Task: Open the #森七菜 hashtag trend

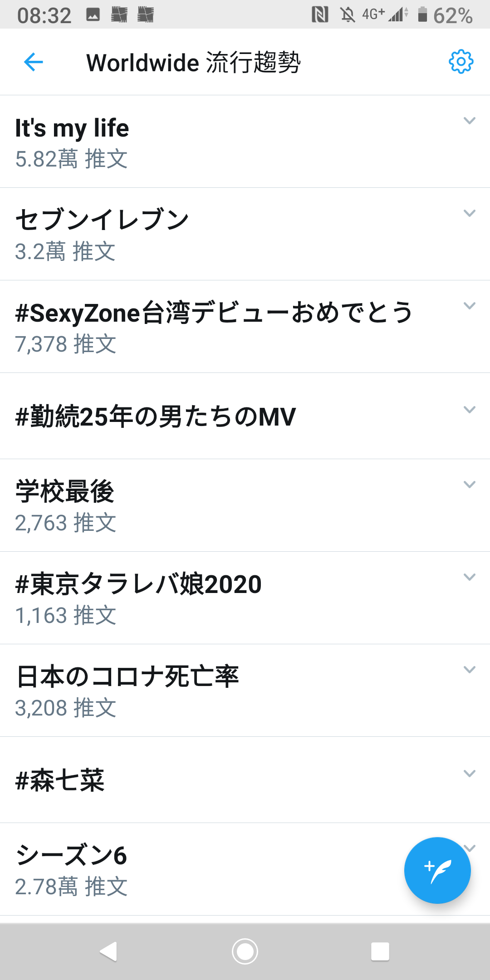Action: click(245, 780)
